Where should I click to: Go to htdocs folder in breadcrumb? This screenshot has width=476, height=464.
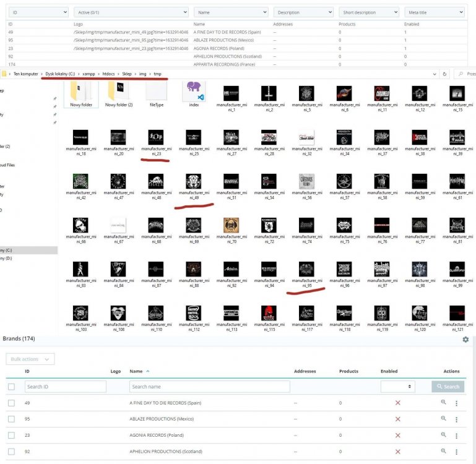point(108,74)
